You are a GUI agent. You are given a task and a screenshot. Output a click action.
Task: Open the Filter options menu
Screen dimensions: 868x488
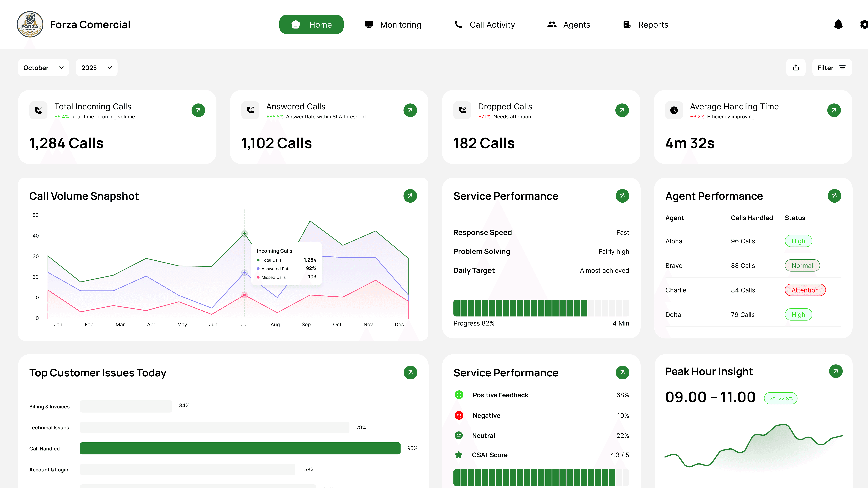point(832,68)
